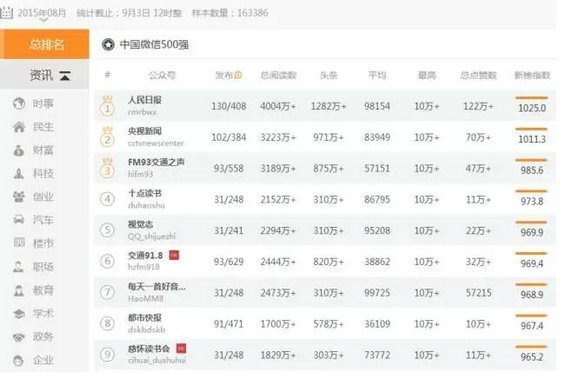Click the red badge next to 交通91.8
Viewport: 565px width, 373px height.
174,255
